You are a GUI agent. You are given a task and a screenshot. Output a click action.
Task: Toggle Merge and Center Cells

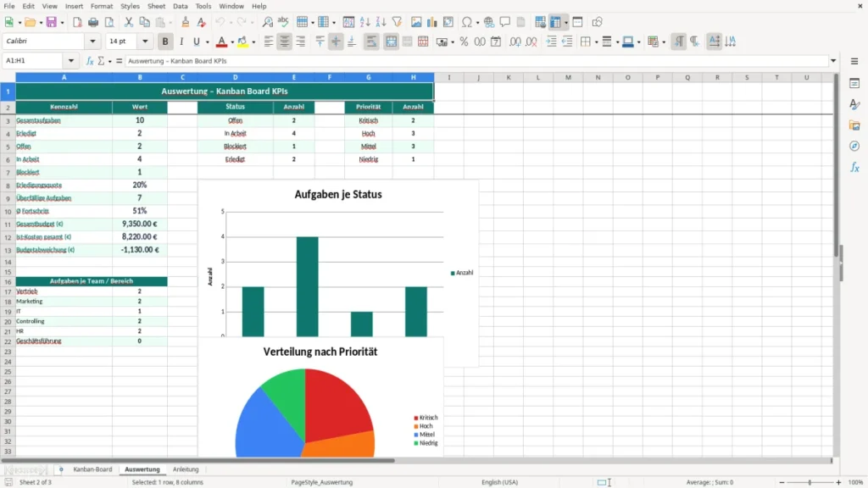tap(392, 42)
